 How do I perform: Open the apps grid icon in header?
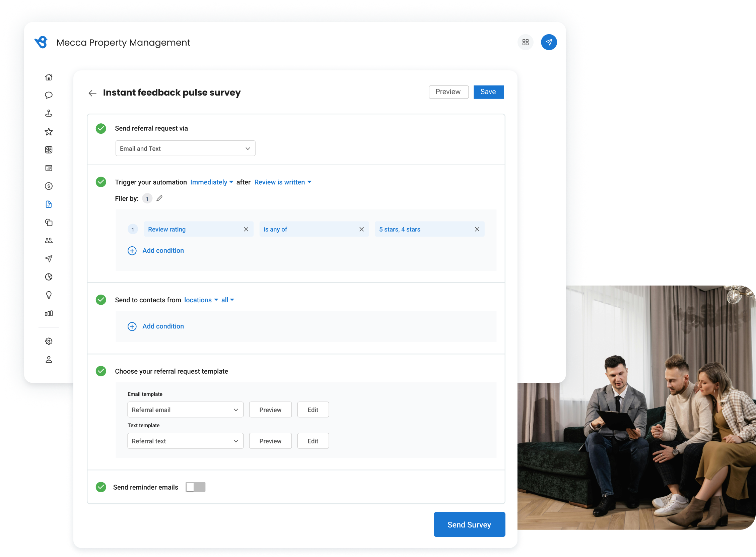click(525, 42)
